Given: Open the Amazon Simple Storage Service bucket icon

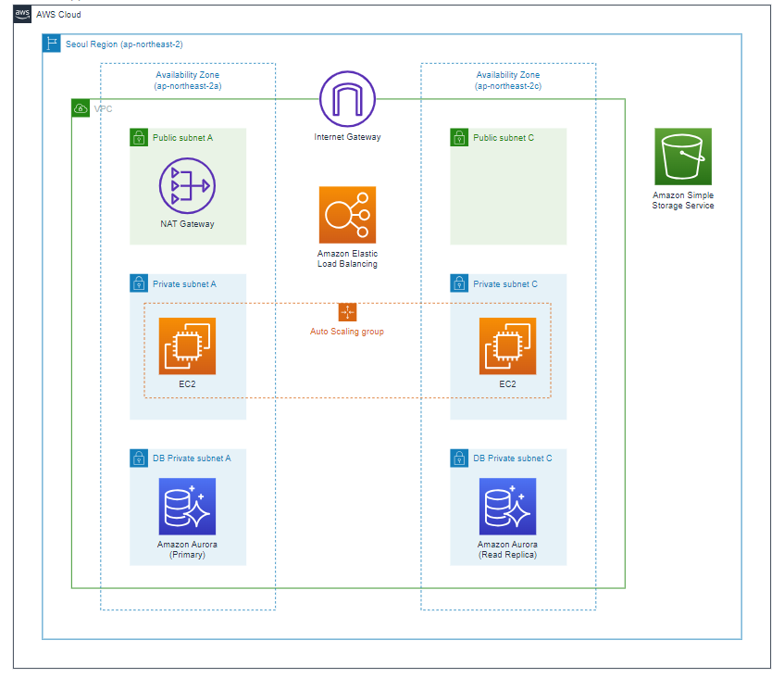Looking at the screenshot, I should [x=682, y=157].
